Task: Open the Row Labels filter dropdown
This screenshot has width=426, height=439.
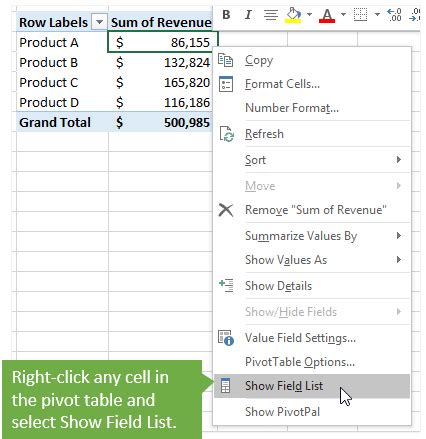Action: click(x=99, y=22)
